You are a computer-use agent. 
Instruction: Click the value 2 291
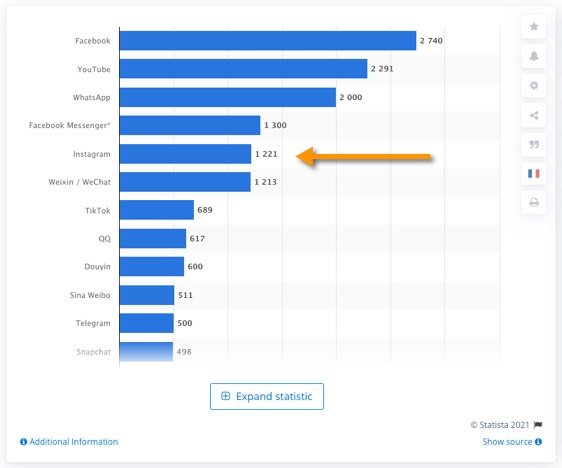pyautogui.click(x=382, y=69)
